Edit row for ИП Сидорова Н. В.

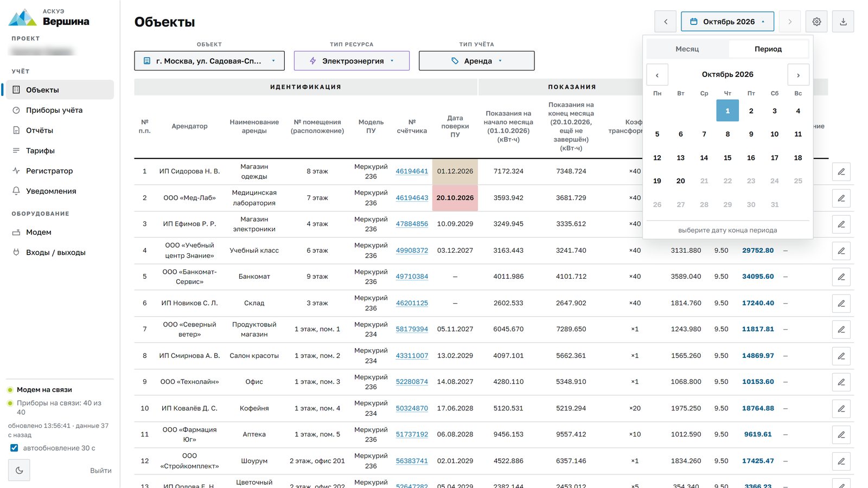pyautogui.click(x=841, y=171)
